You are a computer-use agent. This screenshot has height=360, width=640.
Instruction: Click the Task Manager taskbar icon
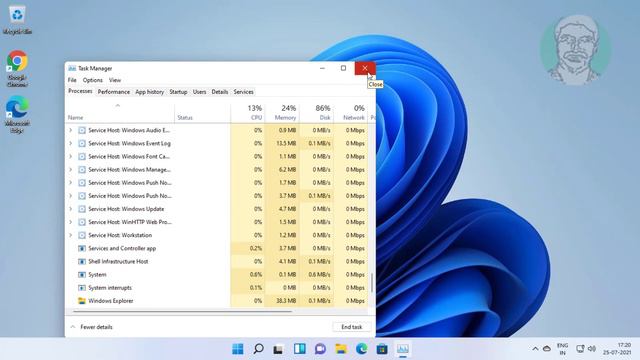(x=403, y=349)
